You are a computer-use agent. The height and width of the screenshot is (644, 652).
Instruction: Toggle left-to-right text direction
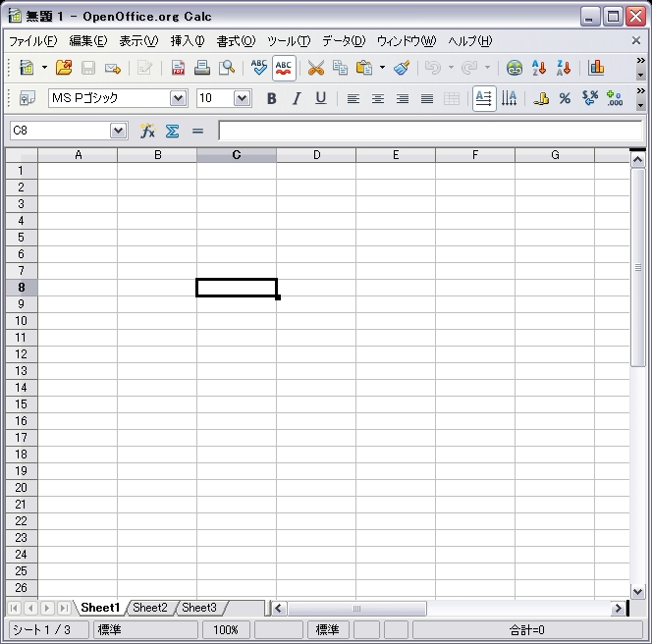tap(484, 98)
